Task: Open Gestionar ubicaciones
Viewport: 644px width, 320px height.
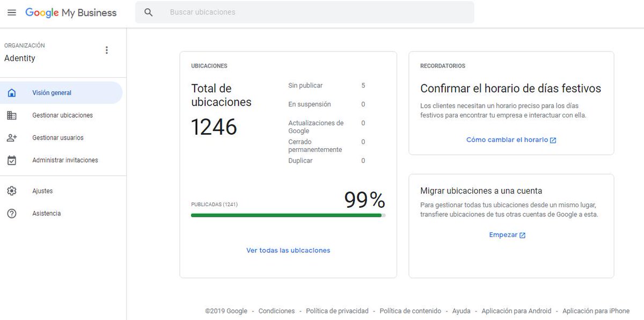Action: [x=62, y=115]
